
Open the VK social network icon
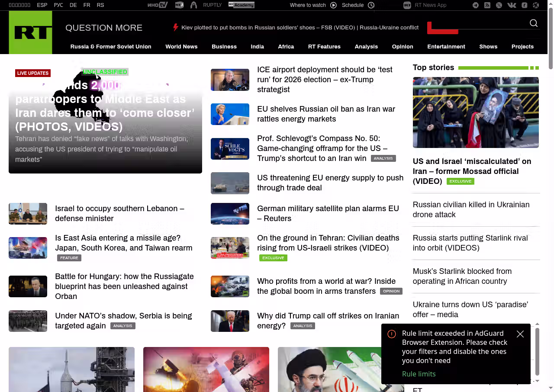tap(512, 5)
